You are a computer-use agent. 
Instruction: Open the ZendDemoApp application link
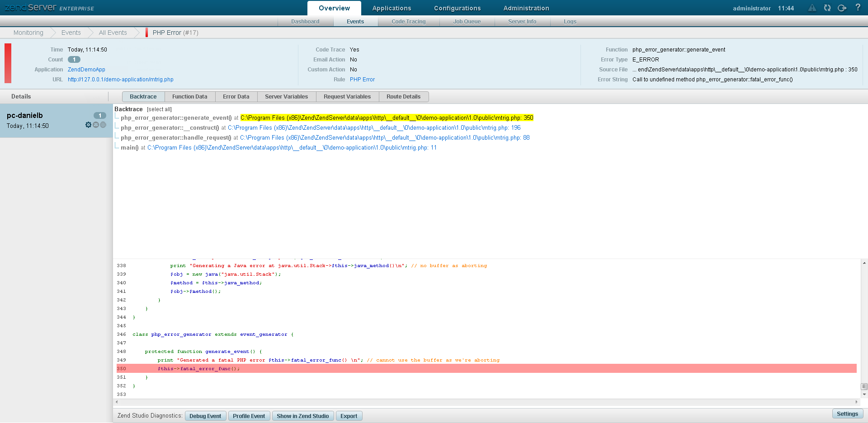click(x=86, y=70)
